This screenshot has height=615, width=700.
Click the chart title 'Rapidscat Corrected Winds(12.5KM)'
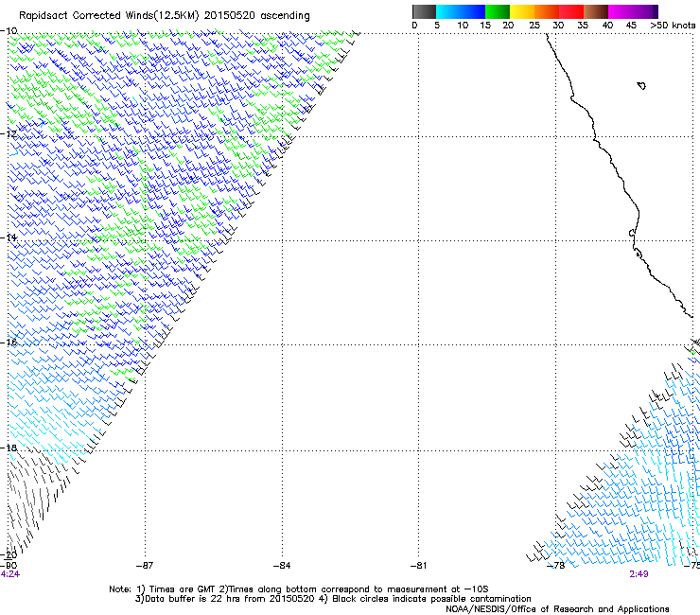(x=109, y=15)
